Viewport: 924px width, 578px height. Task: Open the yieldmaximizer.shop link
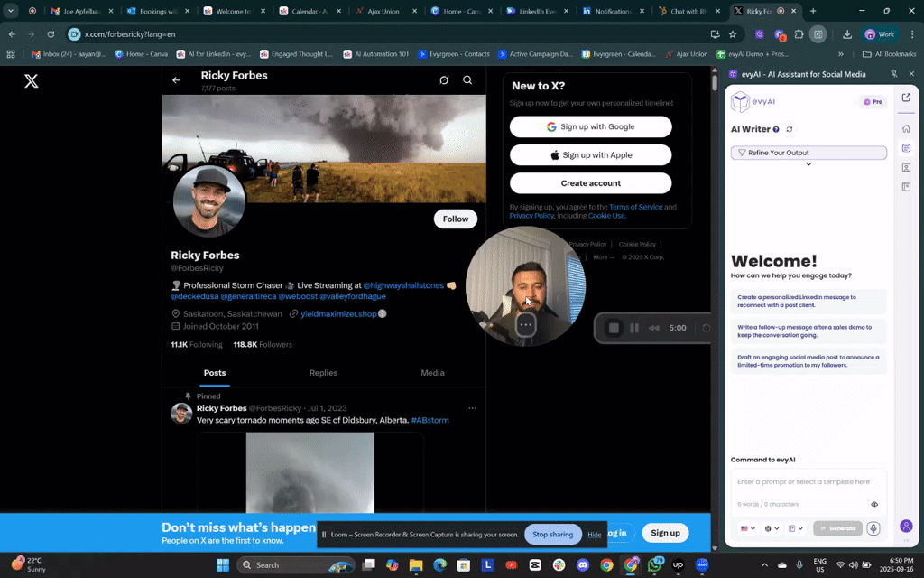click(x=338, y=313)
